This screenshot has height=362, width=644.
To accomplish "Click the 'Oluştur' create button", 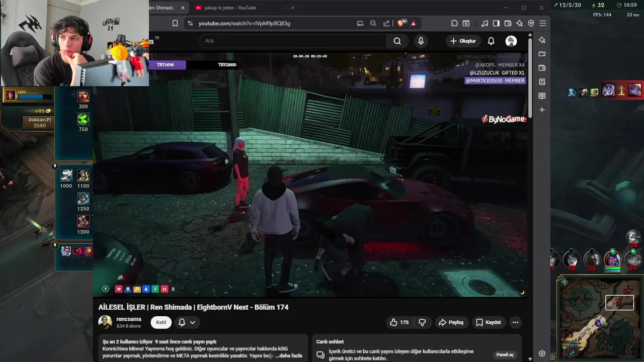I will [463, 41].
